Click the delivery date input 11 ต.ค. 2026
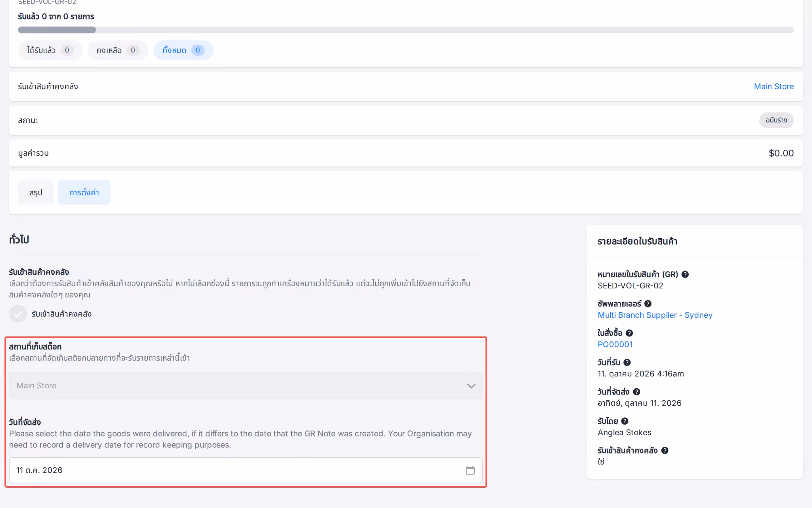 tap(246, 470)
